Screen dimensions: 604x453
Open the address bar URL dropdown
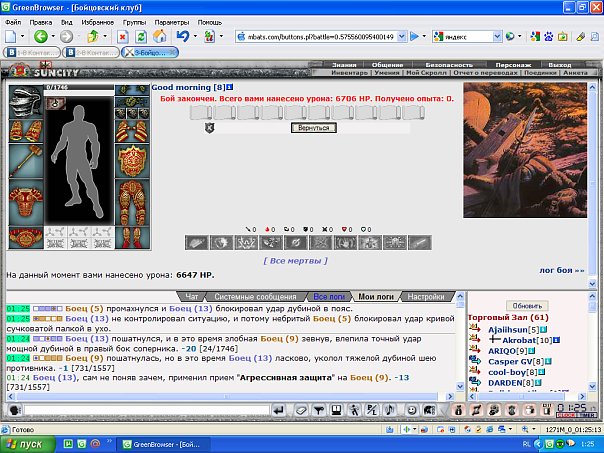401,37
